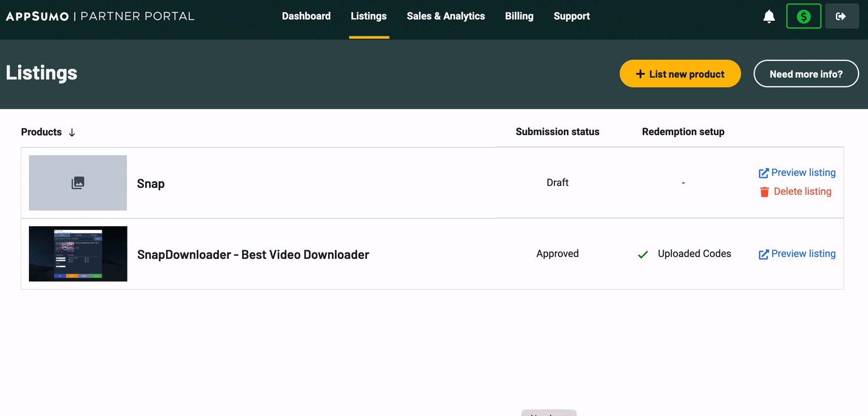868x416 pixels.
Task: Preview listing for SnapDownloader
Action: coord(797,254)
